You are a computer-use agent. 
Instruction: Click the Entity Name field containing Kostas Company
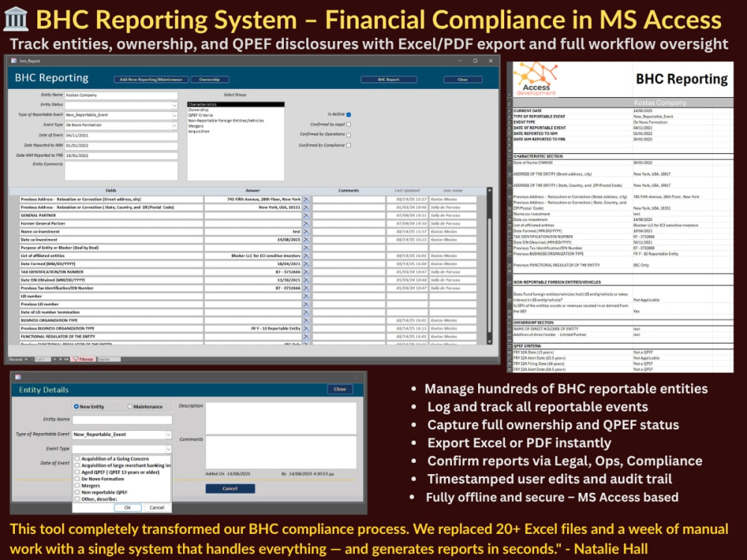click(x=121, y=96)
